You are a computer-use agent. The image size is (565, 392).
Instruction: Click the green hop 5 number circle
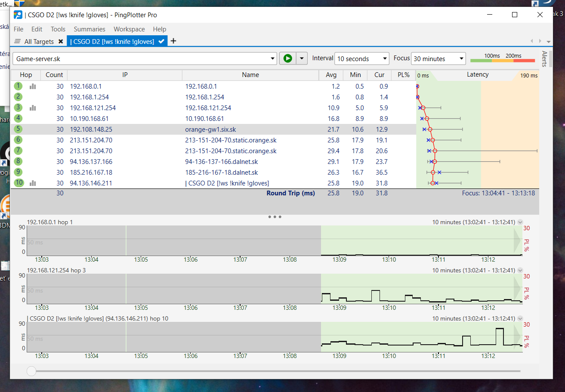coord(18,129)
